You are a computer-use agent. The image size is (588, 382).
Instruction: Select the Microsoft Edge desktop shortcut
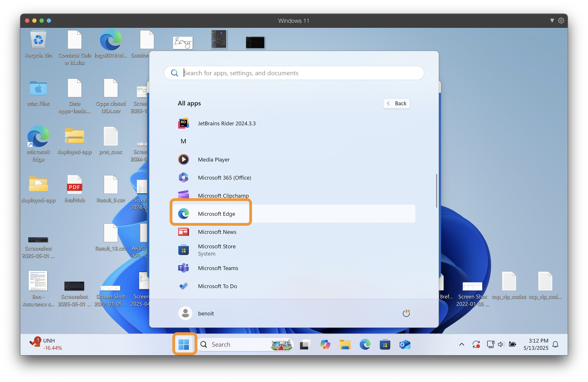tap(38, 143)
